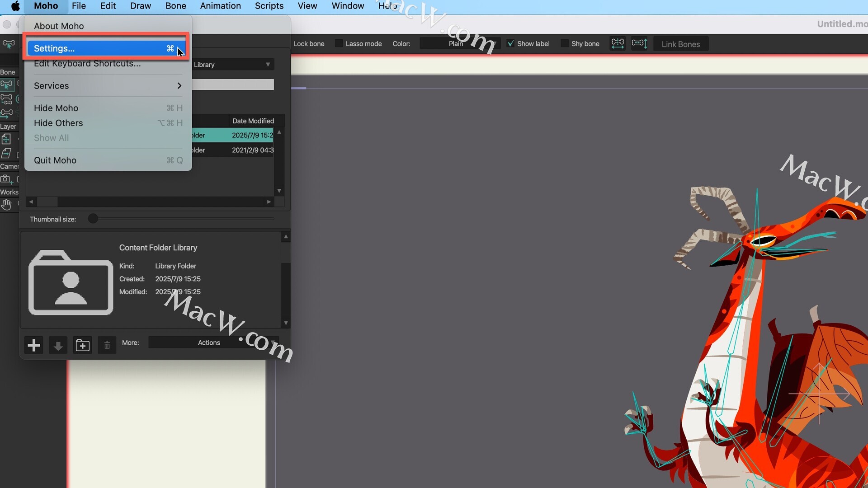Select the Track Camera tool
The image size is (868, 488).
pos(6,179)
